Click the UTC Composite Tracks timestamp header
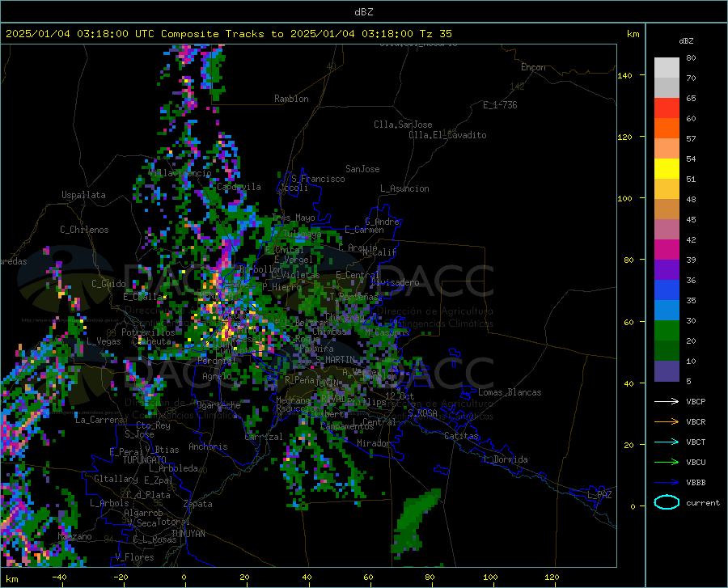This screenshot has height=588, width=728. pyautogui.click(x=229, y=34)
